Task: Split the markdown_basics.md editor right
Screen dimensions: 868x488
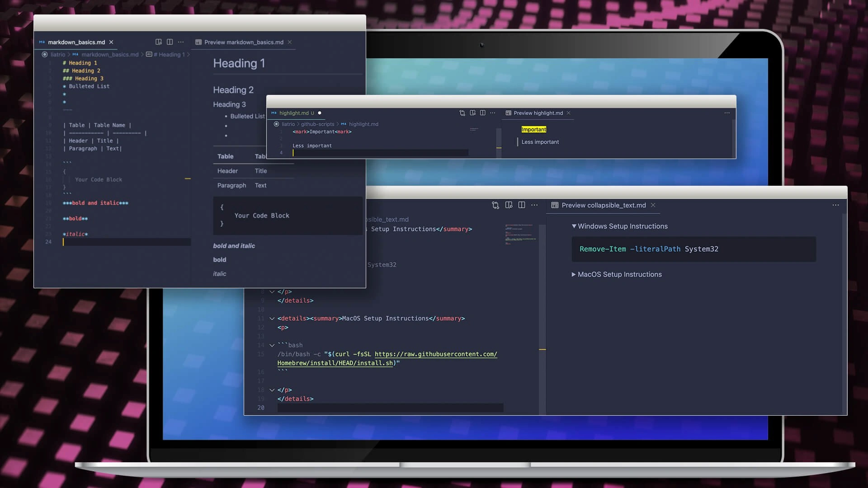Action: 170,42
